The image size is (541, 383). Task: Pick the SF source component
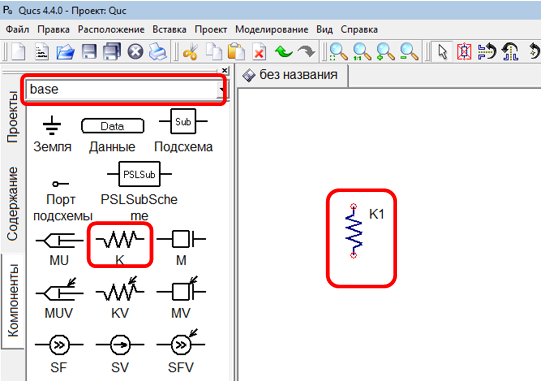[59, 354]
